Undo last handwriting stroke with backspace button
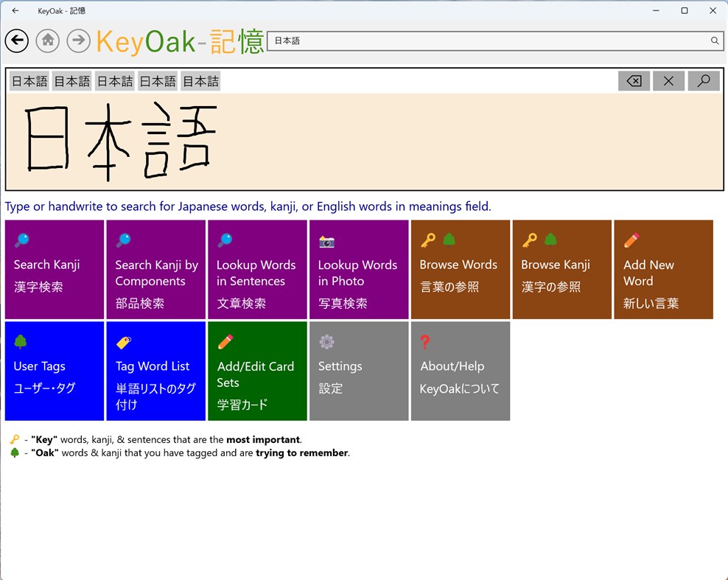The width and height of the screenshot is (728, 580). pyautogui.click(x=634, y=80)
